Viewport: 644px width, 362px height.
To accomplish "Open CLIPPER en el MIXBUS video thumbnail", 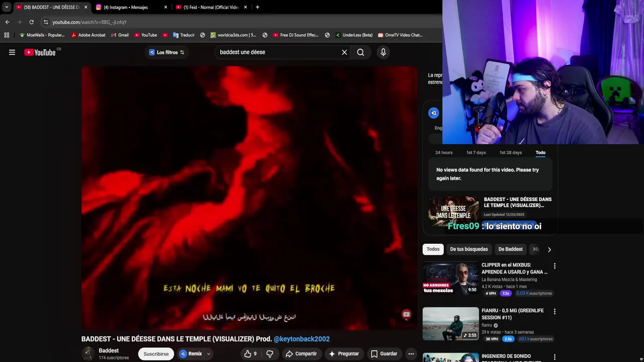I will [x=451, y=278].
